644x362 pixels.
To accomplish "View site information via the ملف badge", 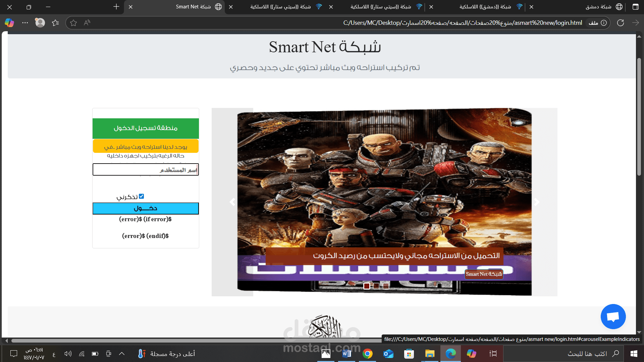I will [x=597, y=23].
